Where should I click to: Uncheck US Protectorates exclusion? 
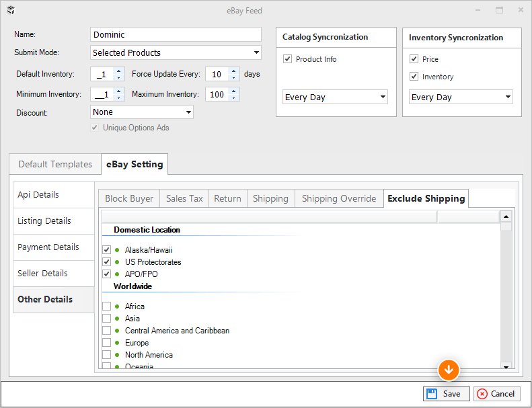[x=106, y=262]
